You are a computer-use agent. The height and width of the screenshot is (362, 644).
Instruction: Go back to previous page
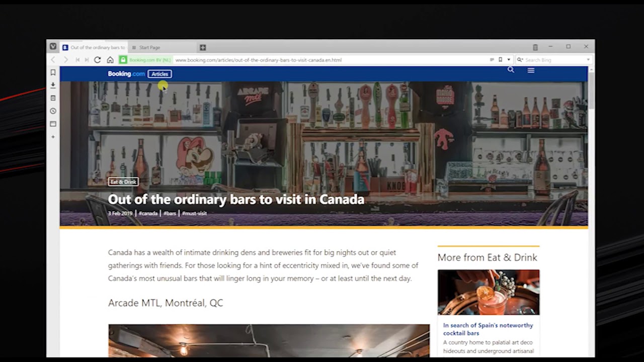point(53,60)
